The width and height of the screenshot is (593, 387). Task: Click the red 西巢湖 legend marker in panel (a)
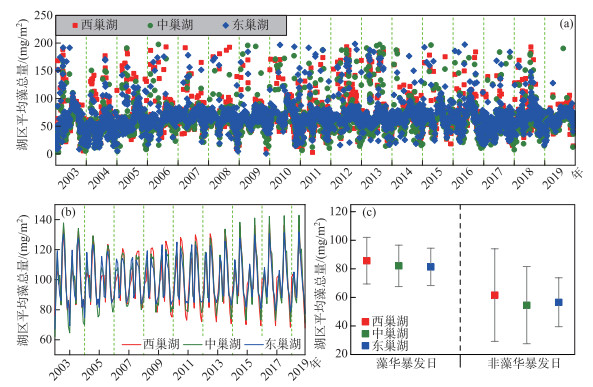point(75,25)
